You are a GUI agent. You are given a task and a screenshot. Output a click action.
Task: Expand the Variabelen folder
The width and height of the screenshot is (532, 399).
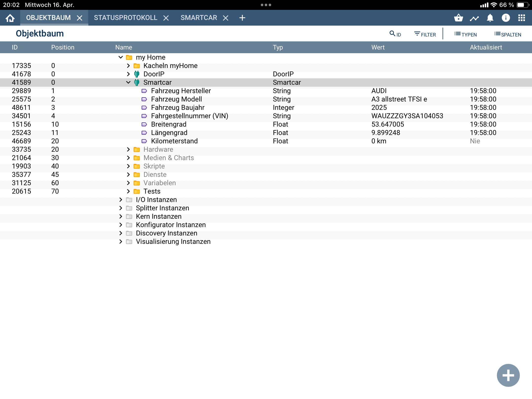point(128,183)
